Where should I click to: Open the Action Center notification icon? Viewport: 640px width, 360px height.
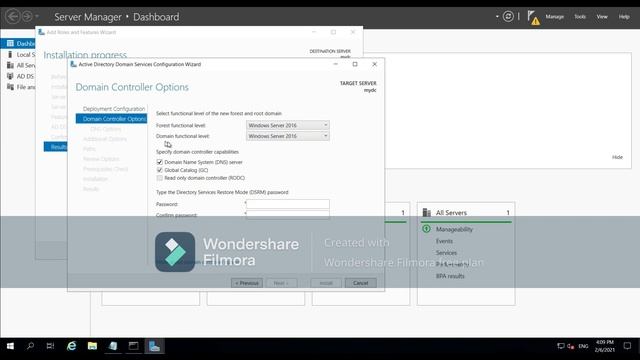627,346
